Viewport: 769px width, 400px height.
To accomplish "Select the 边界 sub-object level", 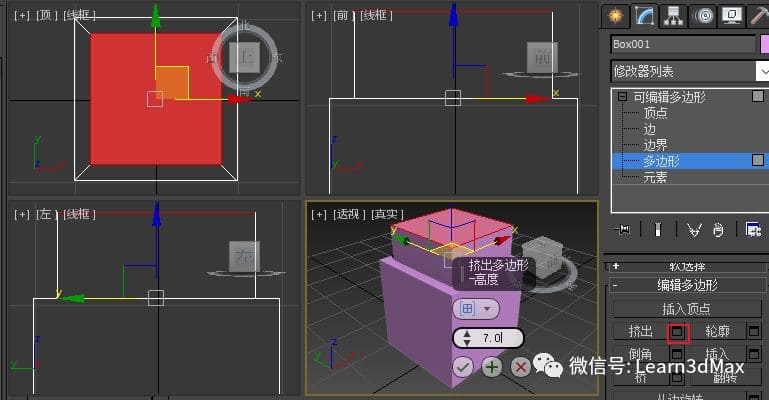I will coord(655,145).
